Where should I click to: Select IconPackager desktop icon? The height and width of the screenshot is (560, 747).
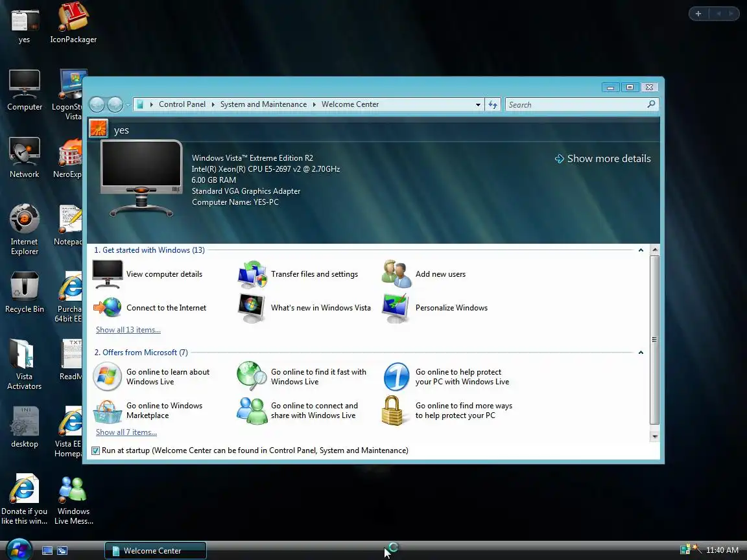[x=73, y=24]
